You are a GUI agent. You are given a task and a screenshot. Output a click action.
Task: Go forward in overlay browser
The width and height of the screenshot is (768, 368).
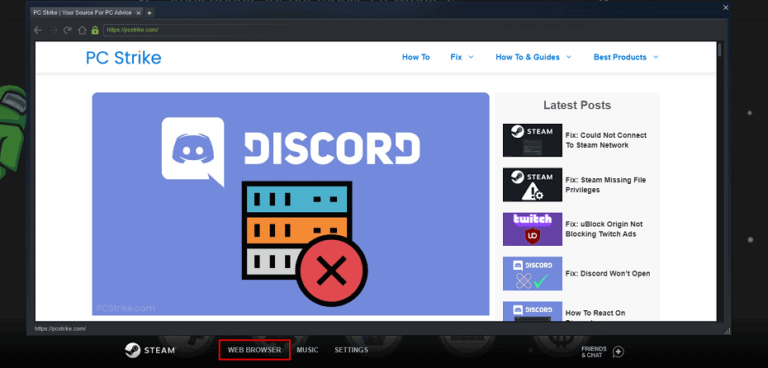pyautogui.click(x=53, y=30)
